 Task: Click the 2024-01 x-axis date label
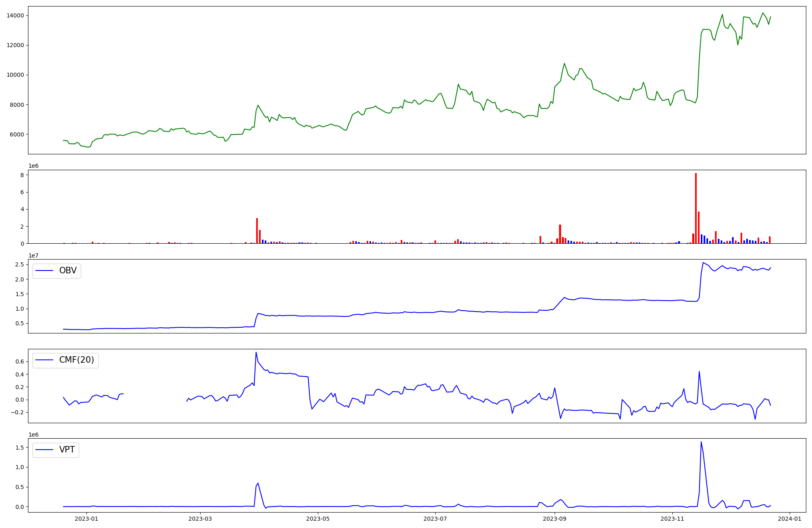coord(790,519)
